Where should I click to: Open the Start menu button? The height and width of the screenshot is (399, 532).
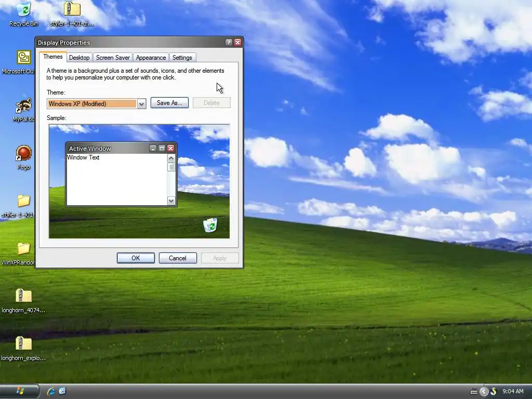click(x=20, y=391)
